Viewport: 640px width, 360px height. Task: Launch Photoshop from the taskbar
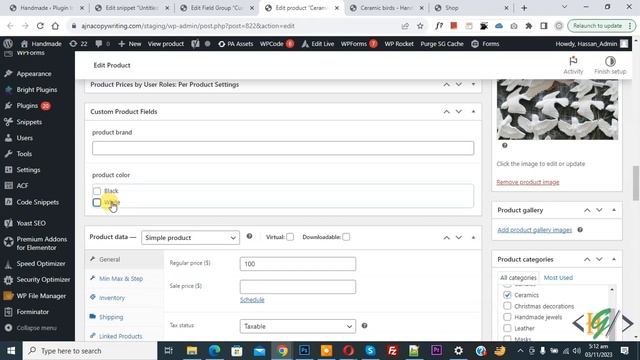coord(304,351)
